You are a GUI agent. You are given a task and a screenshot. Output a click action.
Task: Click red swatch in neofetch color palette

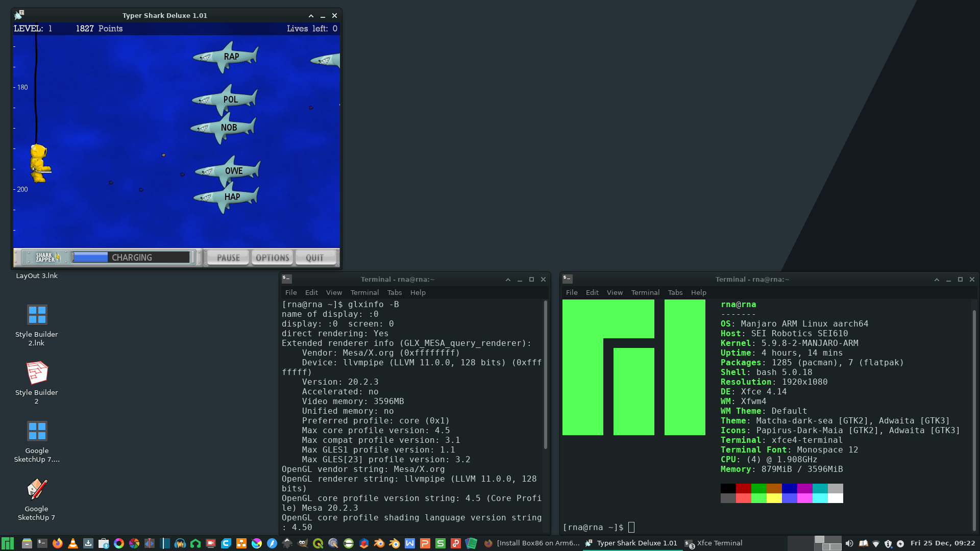pos(743,488)
